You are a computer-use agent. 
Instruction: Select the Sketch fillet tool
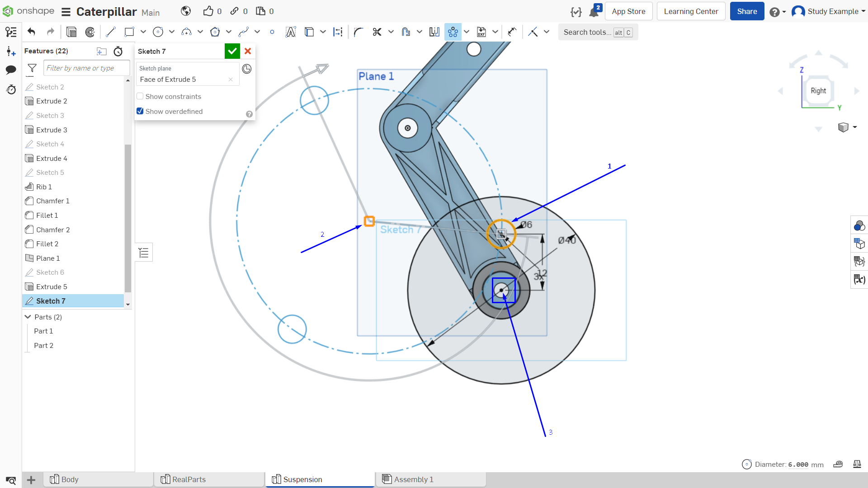tap(359, 32)
